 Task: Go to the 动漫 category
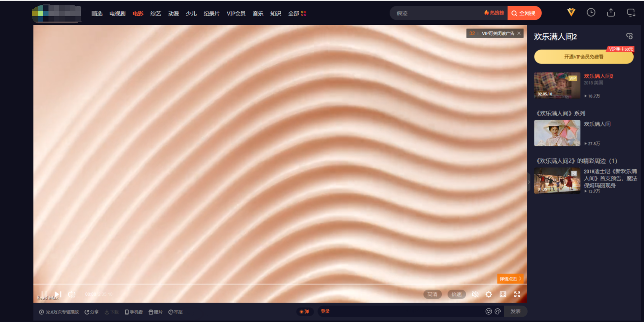point(173,13)
